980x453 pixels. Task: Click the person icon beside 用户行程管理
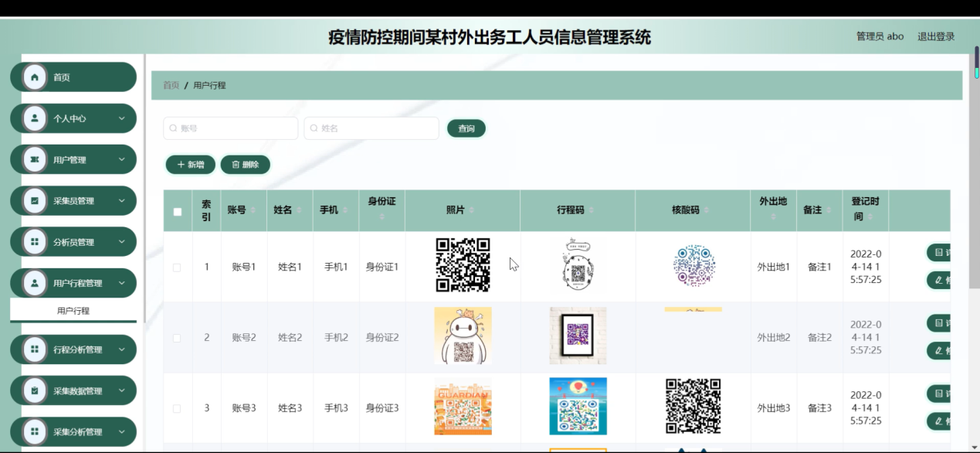[35, 283]
